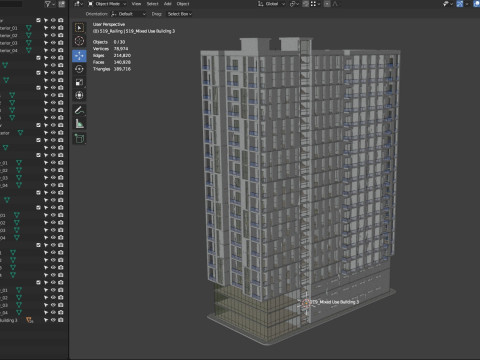Select the Rotate tool
Screen dimensions: 480x360
point(79,69)
